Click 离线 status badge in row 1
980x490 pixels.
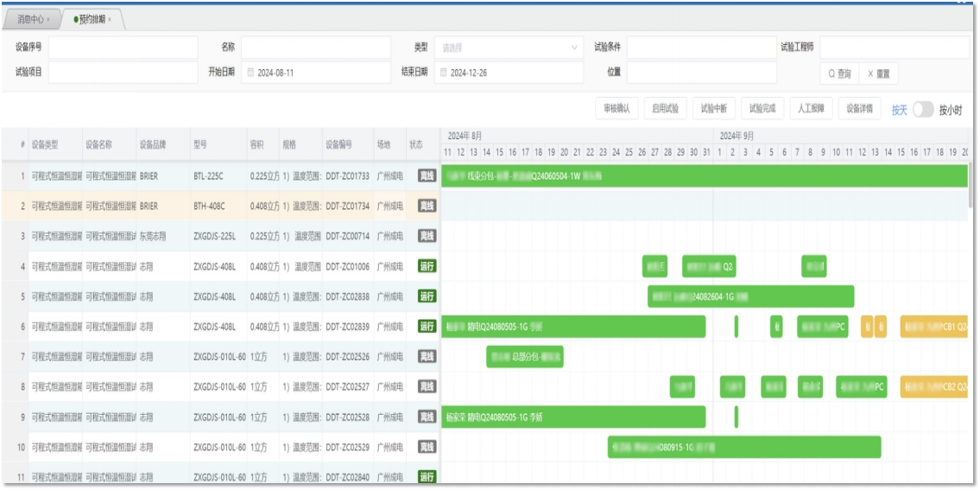point(427,176)
